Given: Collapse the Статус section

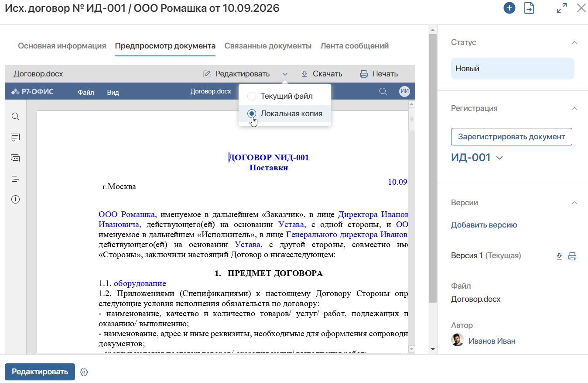Looking at the screenshot, I should [574, 42].
